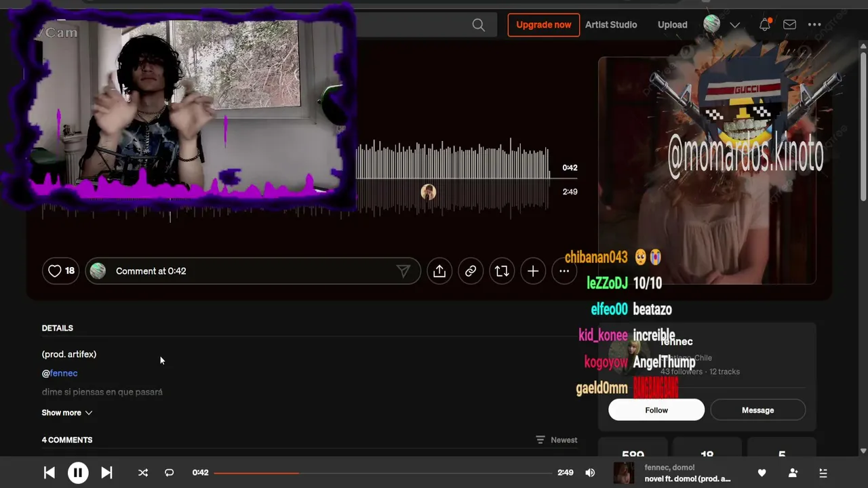Open the track artwork image
This screenshot has height=488, width=868.
(x=707, y=171)
